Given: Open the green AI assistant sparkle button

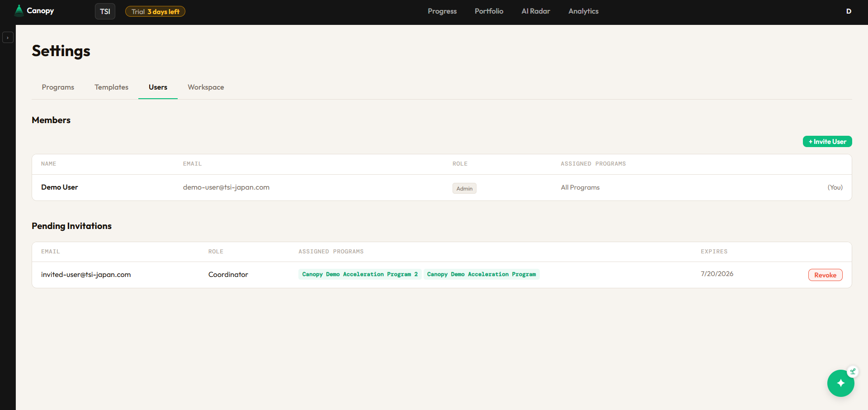Looking at the screenshot, I should click(x=840, y=383).
